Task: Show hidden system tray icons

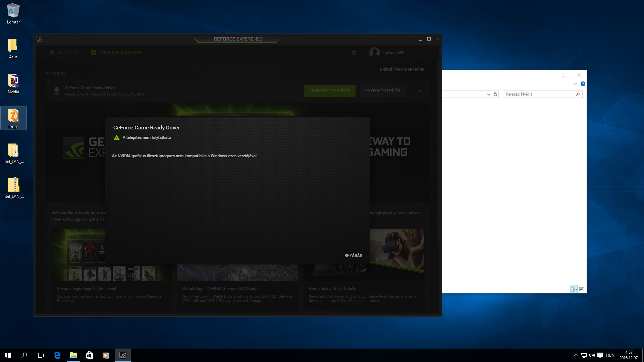Action: pyautogui.click(x=576, y=355)
